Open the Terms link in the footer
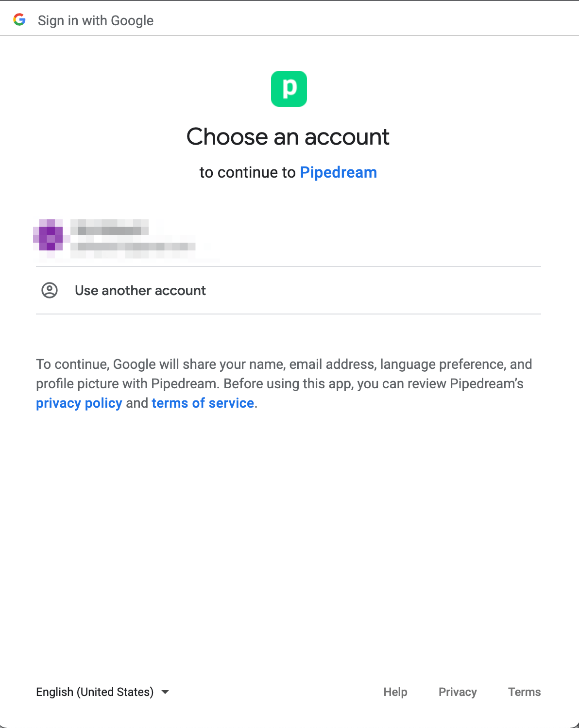This screenshot has width=579, height=728. pos(524,692)
